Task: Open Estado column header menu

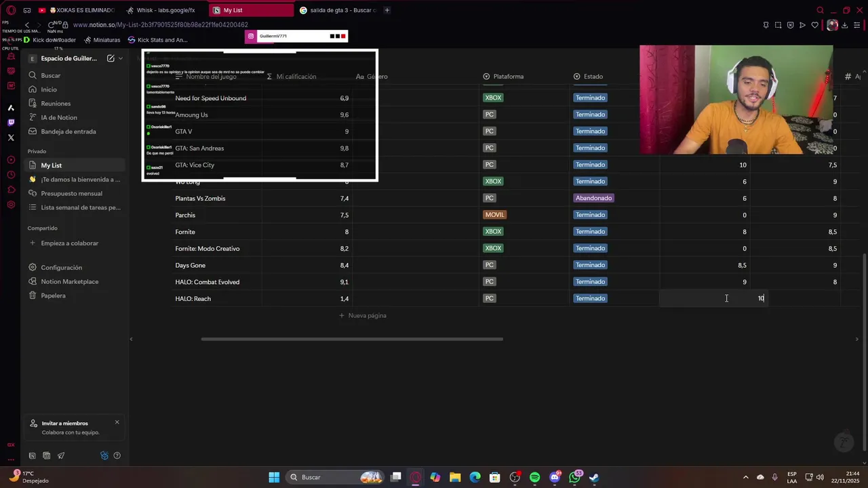Action: click(588, 77)
